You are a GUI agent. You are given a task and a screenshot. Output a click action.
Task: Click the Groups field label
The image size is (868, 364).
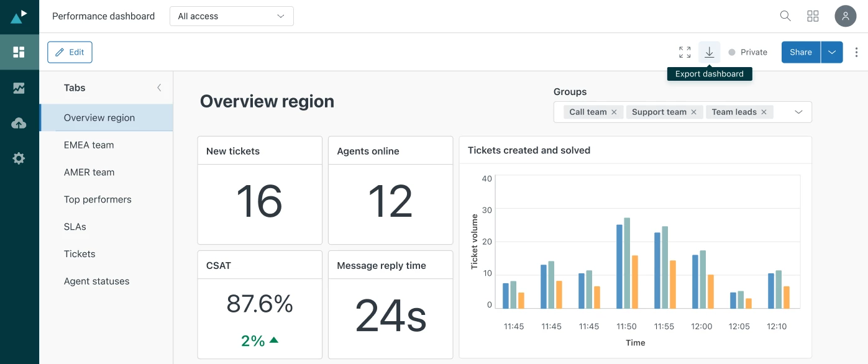[570, 92]
